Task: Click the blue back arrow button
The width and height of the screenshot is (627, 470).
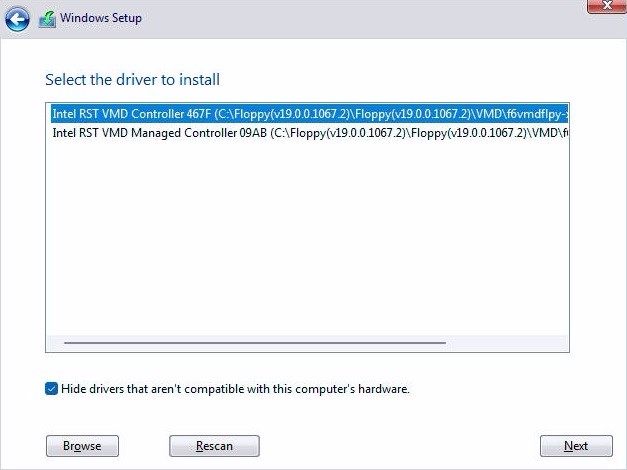Action: point(16,18)
